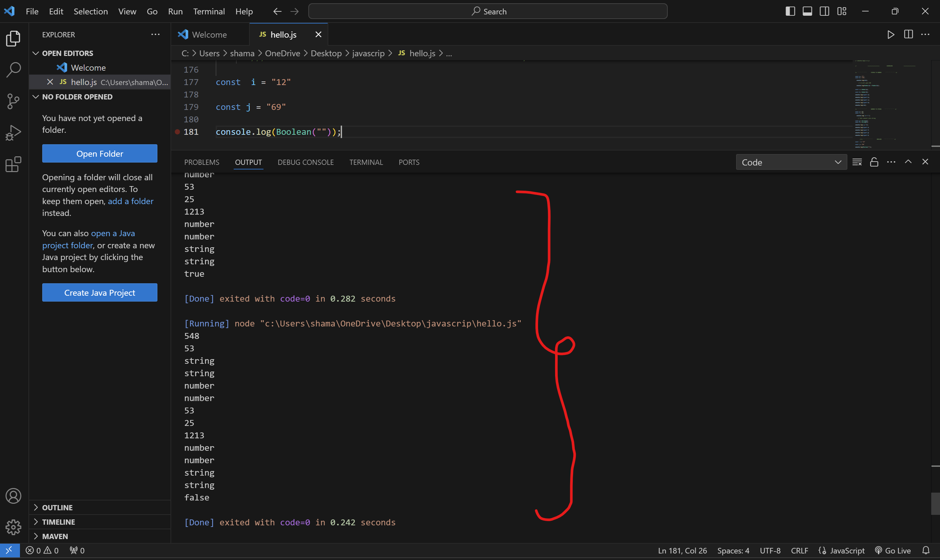Collapse the OPEN EDITORS section
This screenshot has width=940, height=560.
67,53
